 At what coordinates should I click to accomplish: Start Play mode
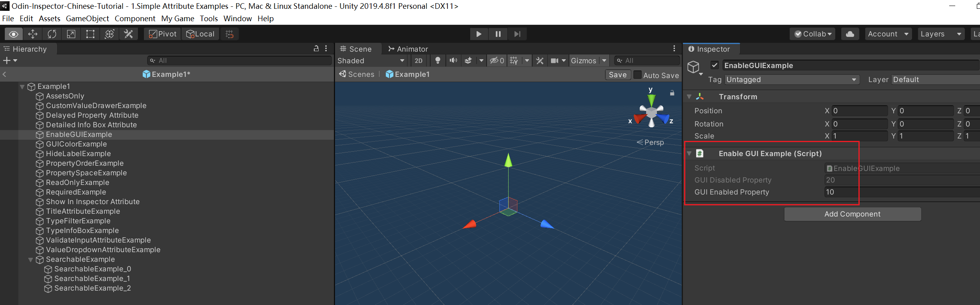(x=479, y=34)
